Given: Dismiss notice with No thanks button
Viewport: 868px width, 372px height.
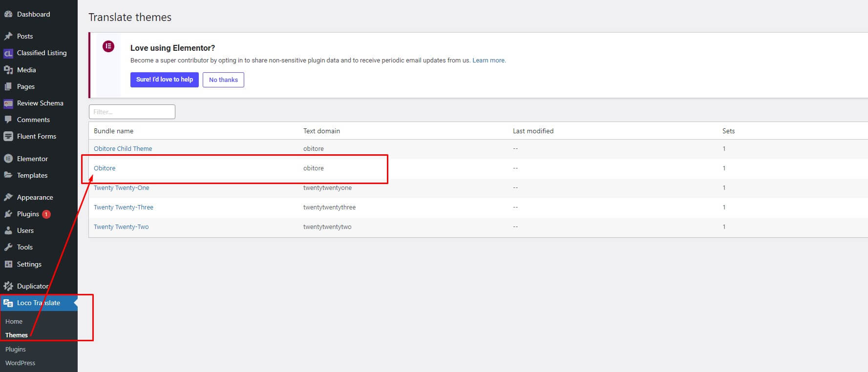Looking at the screenshot, I should click(223, 80).
